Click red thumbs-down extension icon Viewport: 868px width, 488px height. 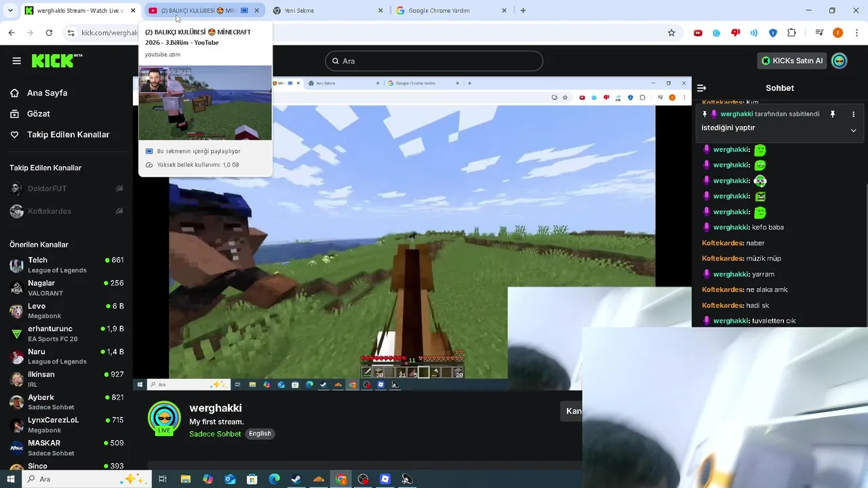click(735, 33)
